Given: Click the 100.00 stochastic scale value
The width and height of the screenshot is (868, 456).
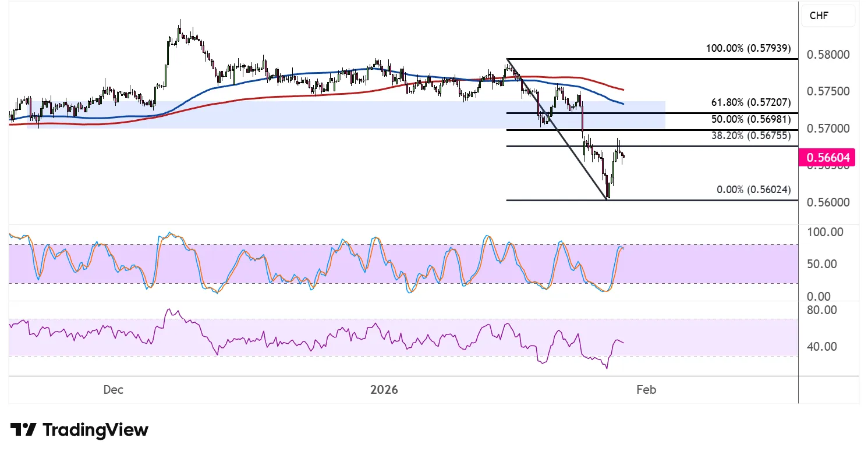Looking at the screenshot, I should click(x=823, y=233).
